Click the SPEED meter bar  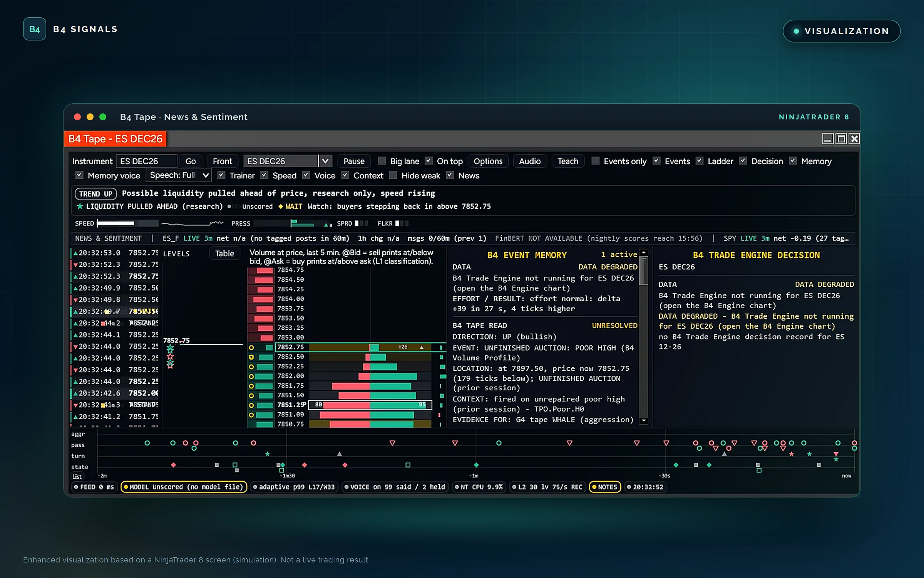tap(127, 223)
